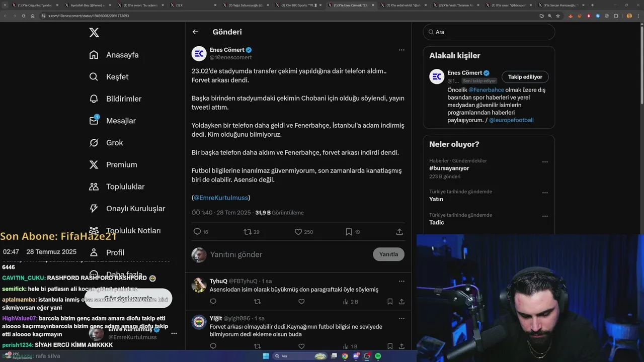Switch to the Yağız Sabuncuoğlu browser tab
Screen dimensions: 644x362
click(x=247, y=5)
